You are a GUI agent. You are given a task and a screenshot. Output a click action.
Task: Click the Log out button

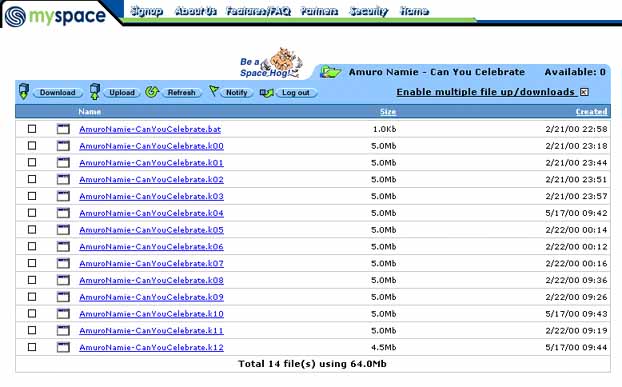pos(296,93)
